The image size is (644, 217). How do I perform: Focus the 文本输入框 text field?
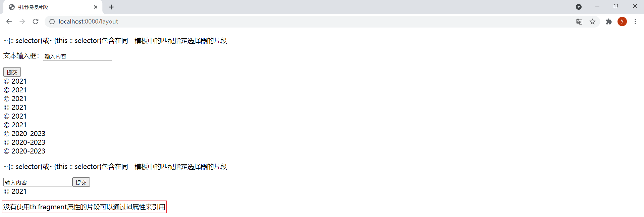77,56
